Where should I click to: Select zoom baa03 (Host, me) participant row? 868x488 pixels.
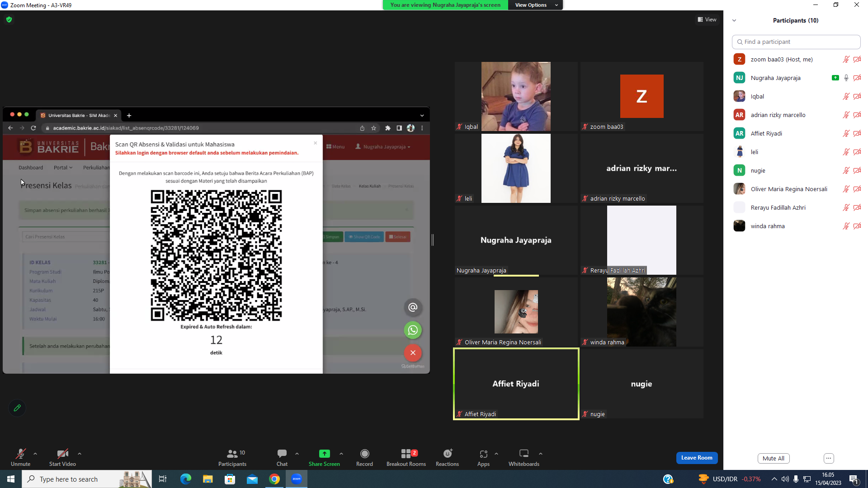tap(796, 59)
